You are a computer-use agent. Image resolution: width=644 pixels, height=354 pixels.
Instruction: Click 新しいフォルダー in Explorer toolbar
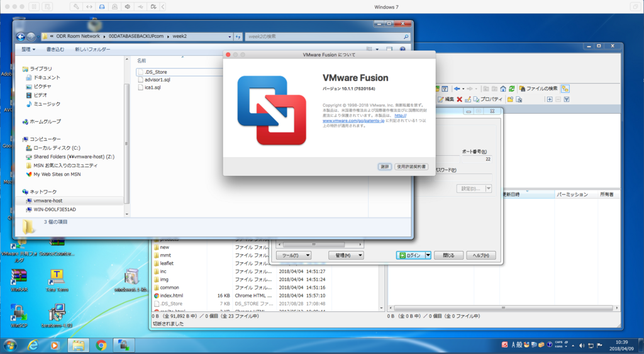pos(92,49)
